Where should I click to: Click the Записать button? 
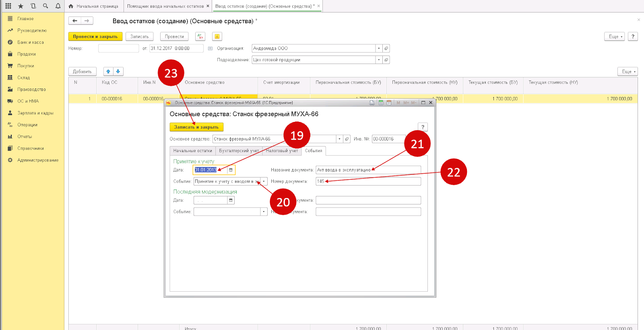[x=140, y=36]
